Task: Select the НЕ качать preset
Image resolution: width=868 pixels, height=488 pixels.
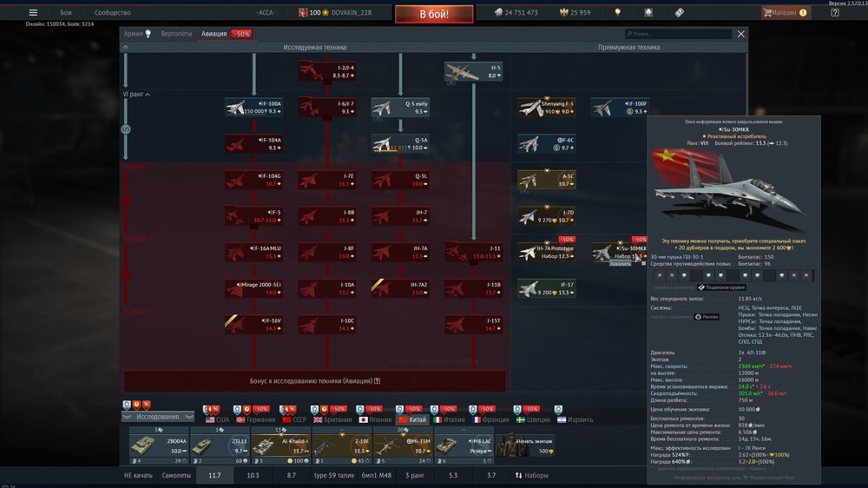Action: point(138,475)
